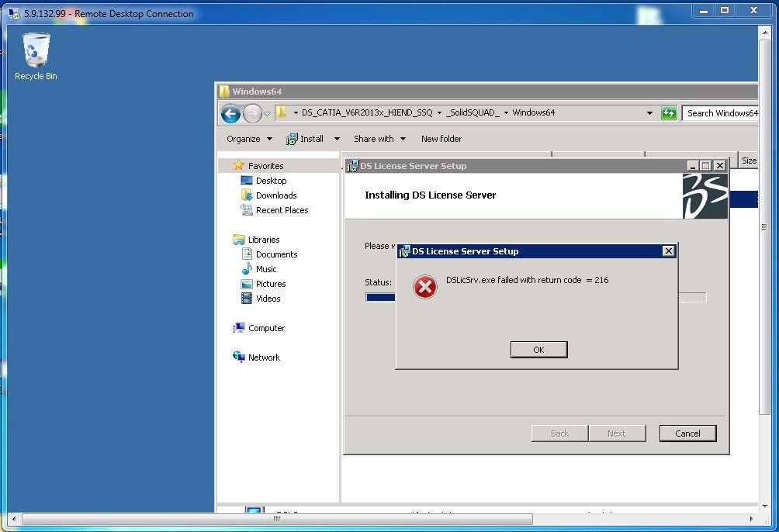Select the Computer item in sidebar
The height and width of the screenshot is (532, 779).
tap(266, 328)
